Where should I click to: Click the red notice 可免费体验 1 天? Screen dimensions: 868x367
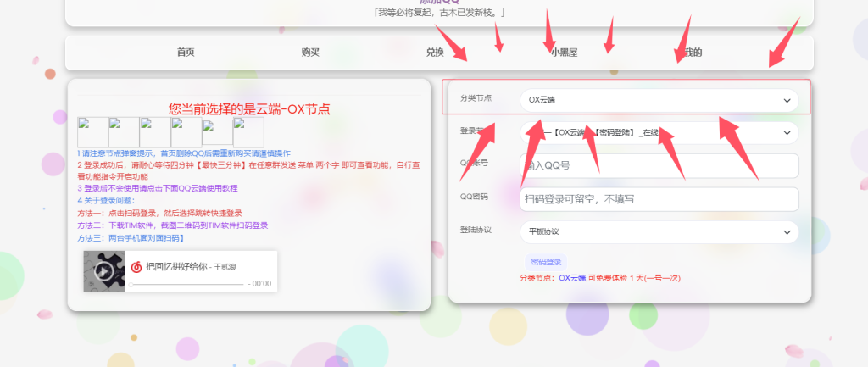[x=600, y=279]
